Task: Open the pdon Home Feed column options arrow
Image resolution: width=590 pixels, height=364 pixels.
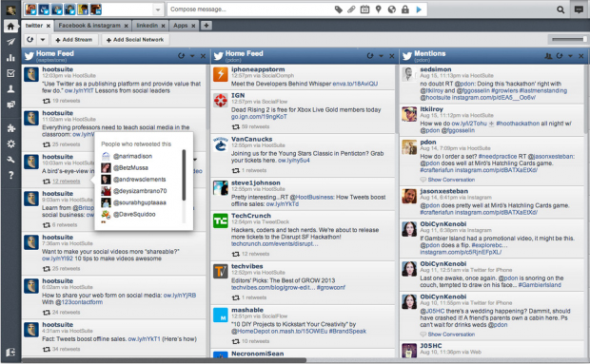Action: [382, 56]
